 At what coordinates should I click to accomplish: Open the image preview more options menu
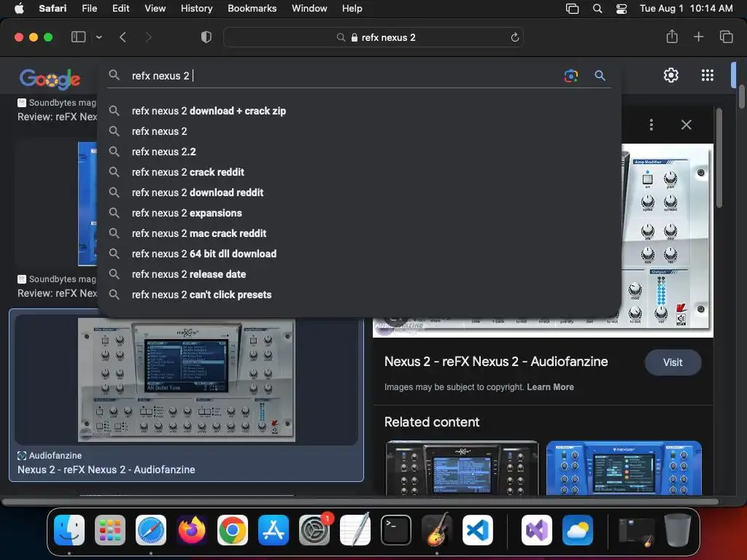click(651, 125)
